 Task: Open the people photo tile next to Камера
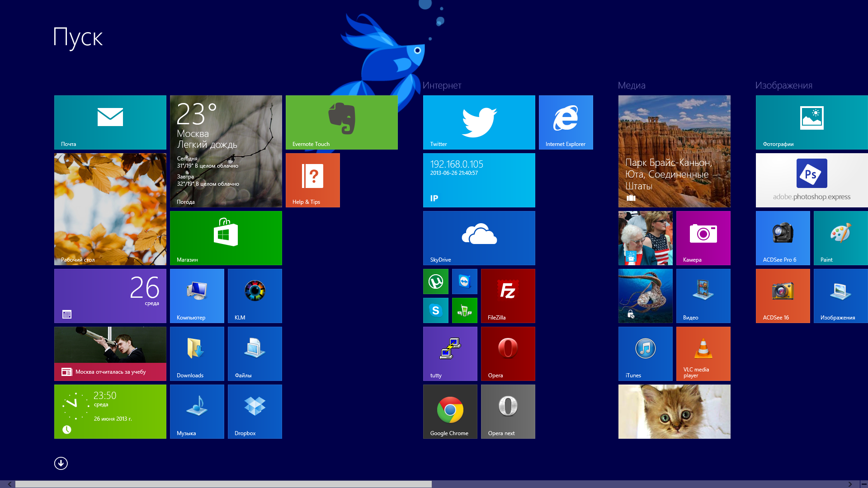[x=646, y=238]
